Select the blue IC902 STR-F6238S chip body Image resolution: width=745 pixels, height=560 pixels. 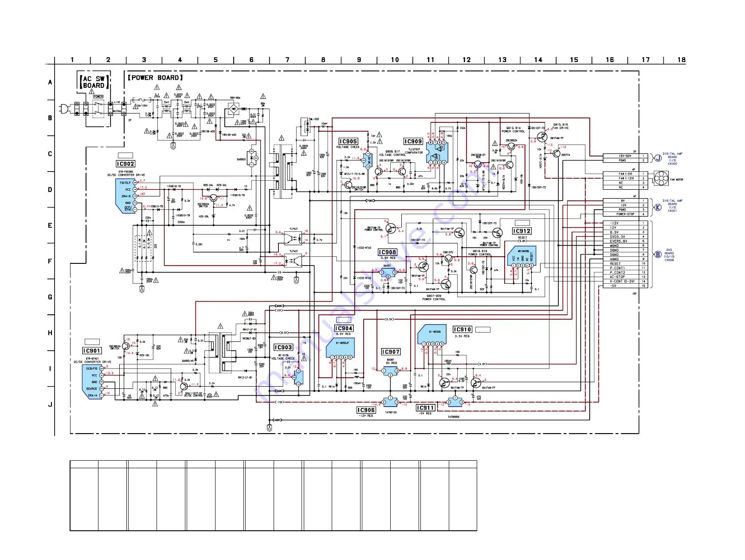[125, 196]
